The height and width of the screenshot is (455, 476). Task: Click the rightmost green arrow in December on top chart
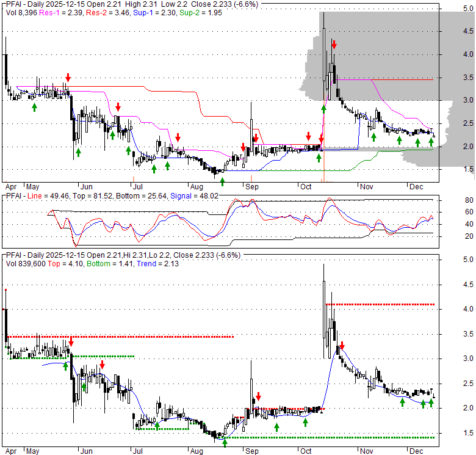pyautogui.click(x=431, y=142)
